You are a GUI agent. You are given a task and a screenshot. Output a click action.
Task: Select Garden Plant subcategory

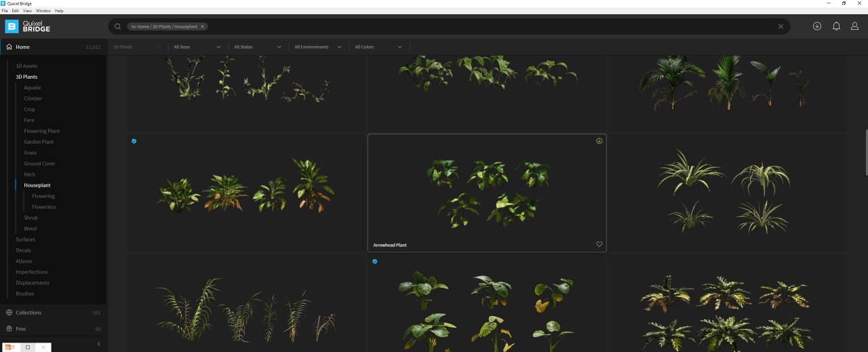[x=39, y=142]
